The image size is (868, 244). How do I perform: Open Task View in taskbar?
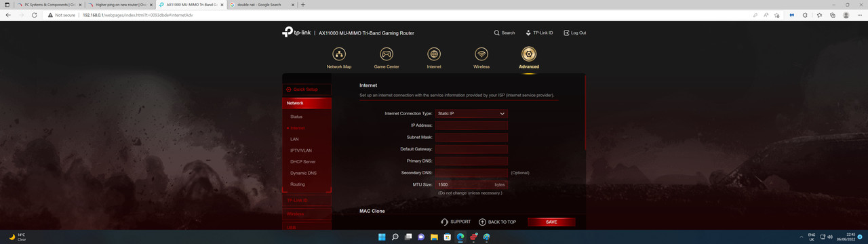(408, 237)
